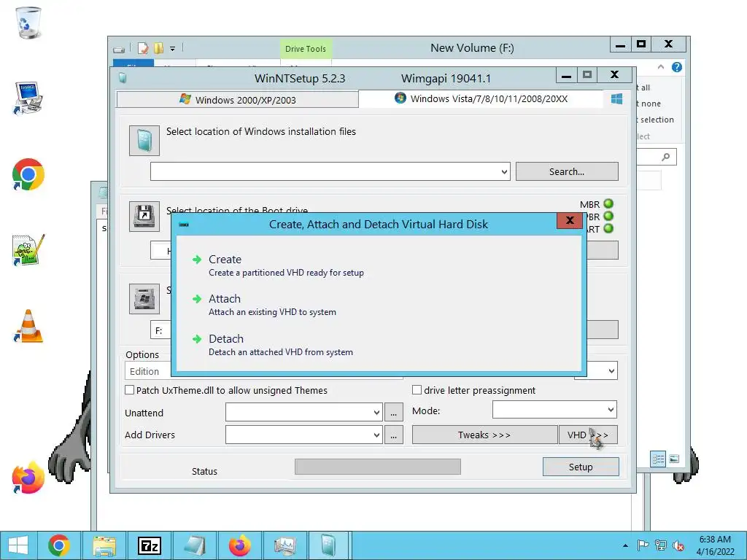Click the installation drive icon
The image size is (747, 560).
144,298
